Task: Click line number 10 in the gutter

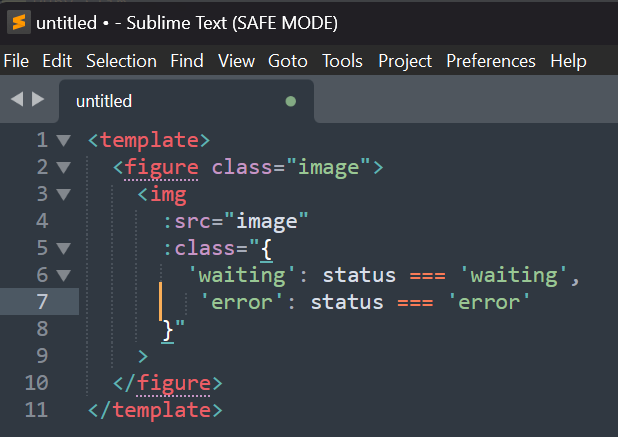Action: pyautogui.click(x=36, y=383)
